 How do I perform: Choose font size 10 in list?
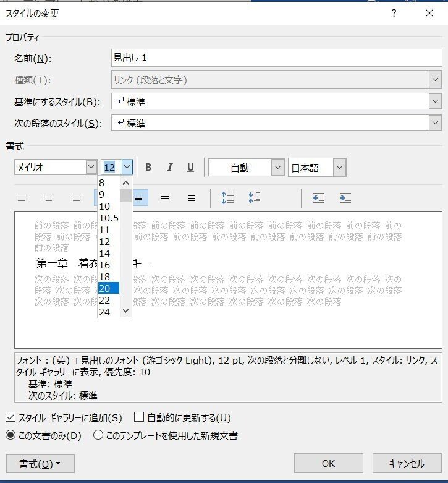click(109, 207)
